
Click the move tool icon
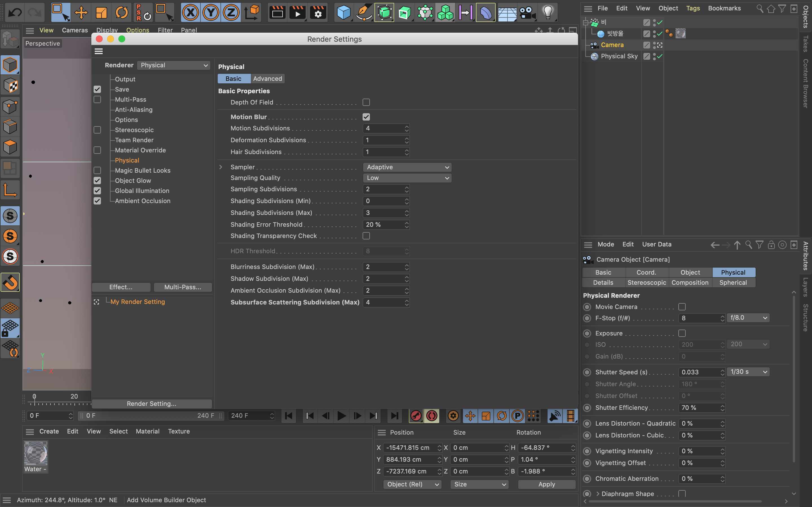pyautogui.click(x=81, y=12)
